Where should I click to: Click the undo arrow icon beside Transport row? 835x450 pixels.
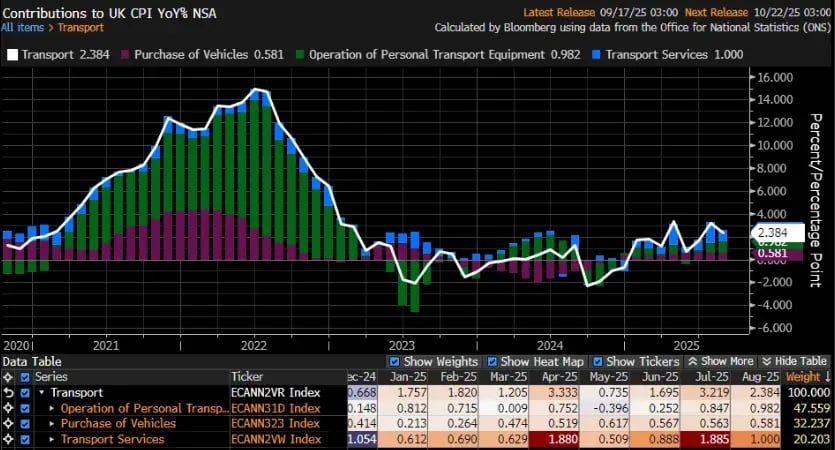click(8, 393)
